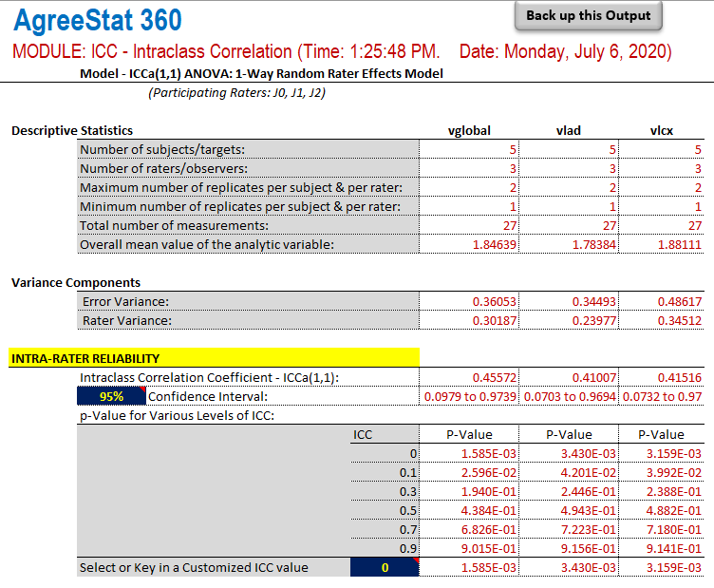
Task: Click the vlcx column header
Action: [662, 131]
